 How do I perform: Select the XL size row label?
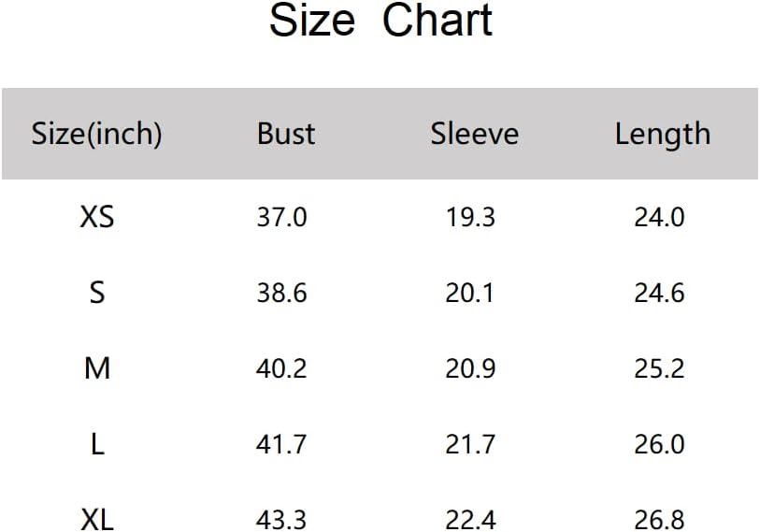pos(96,518)
